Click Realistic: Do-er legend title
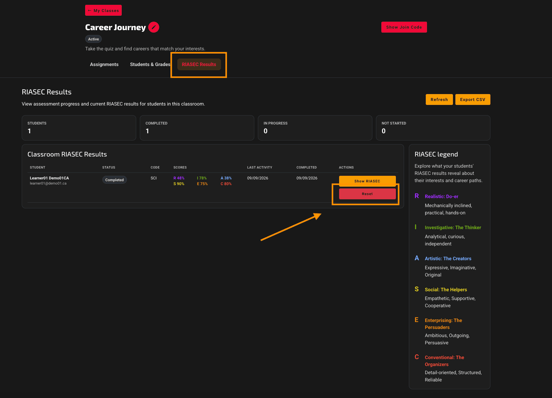Image resolution: width=552 pixels, height=398 pixels. tap(441, 196)
